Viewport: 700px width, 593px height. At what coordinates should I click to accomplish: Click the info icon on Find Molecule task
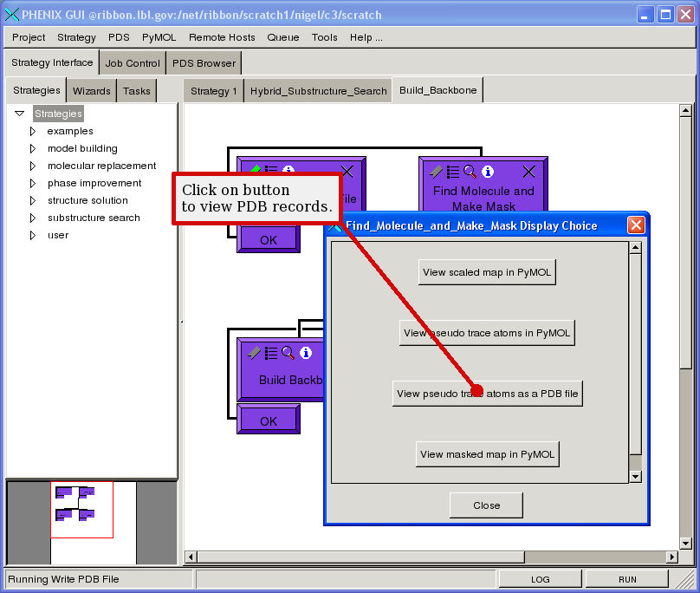[488, 172]
